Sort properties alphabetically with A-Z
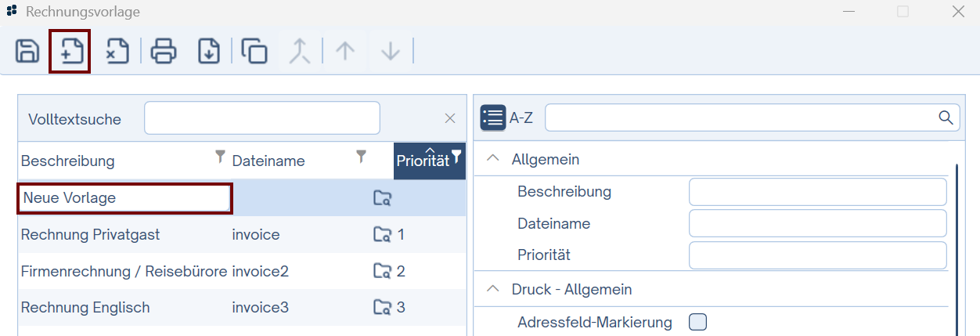 [521, 117]
